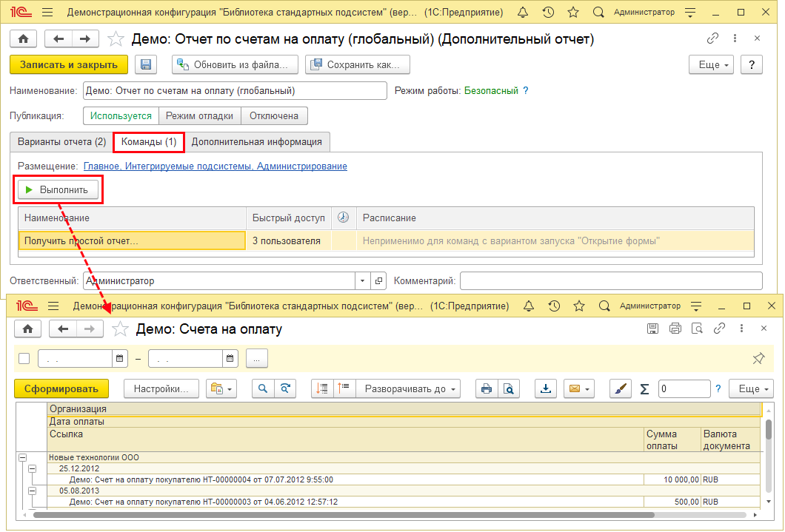This screenshot has height=532, width=785.
Task: Open Ответственный field dropdown arrow
Action: (x=362, y=281)
